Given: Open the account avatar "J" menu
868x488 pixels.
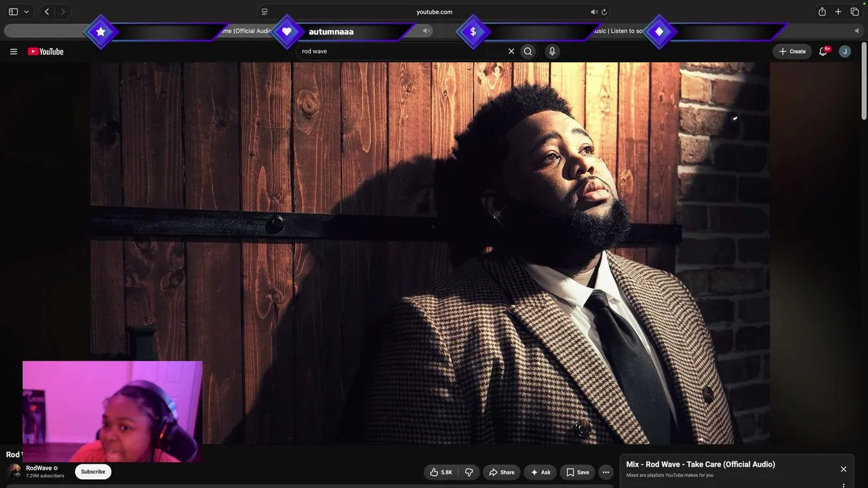Looking at the screenshot, I should point(845,52).
